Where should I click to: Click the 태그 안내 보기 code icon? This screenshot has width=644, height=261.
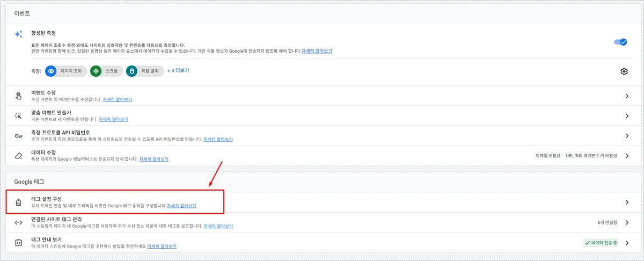(18, 243)
